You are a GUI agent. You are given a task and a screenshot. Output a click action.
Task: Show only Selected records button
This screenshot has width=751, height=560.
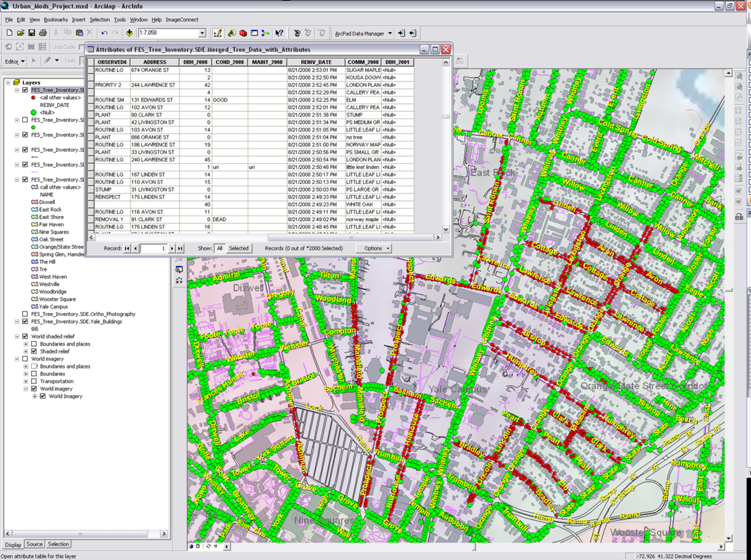click(x=238, y=248)
